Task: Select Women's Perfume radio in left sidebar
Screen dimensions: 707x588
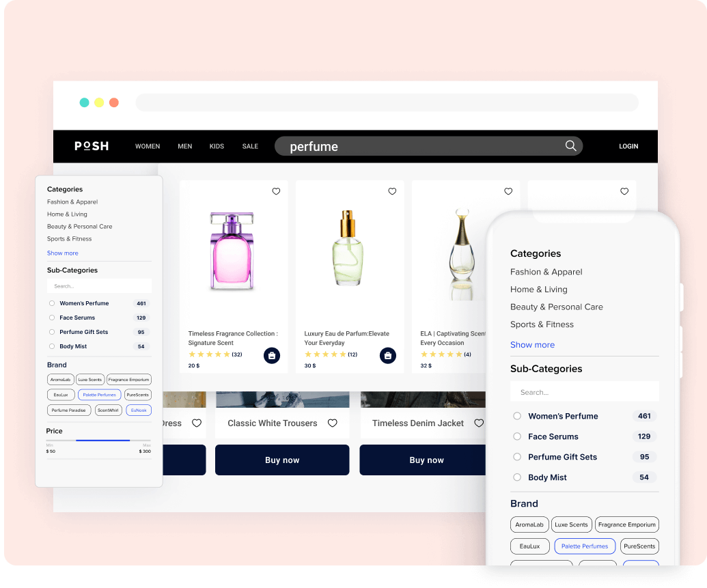Action: pos(52,303)
